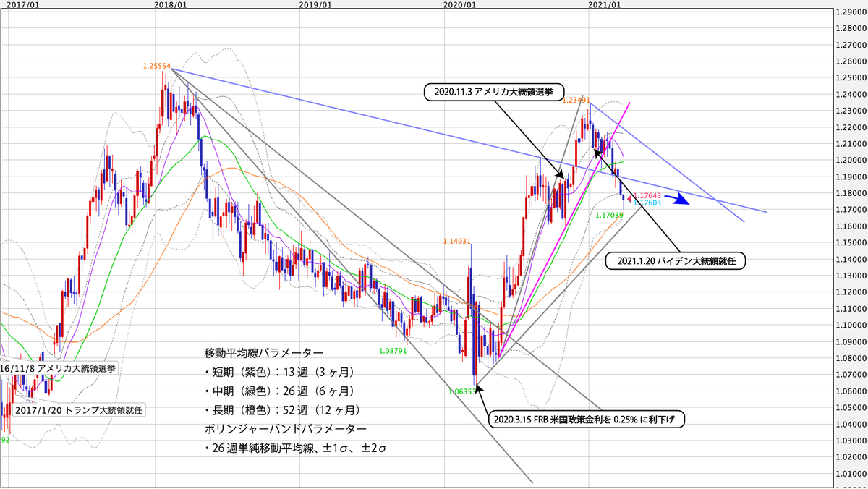Viewport: 868px width, 489px height.
Task: Click the 2020/01 date axis label
Action: tap(460, 4)
